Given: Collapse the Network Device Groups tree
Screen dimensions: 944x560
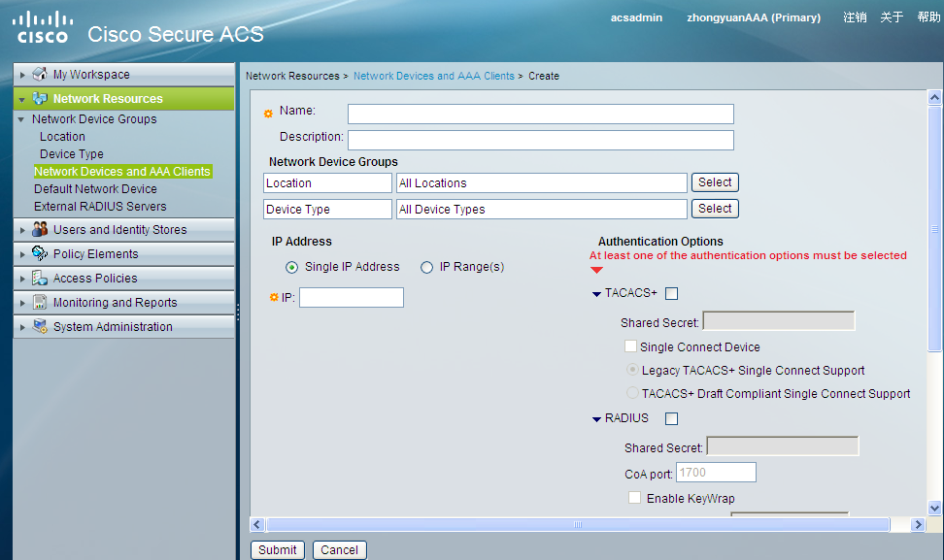Looking at the screenshot, I should 21,119.
